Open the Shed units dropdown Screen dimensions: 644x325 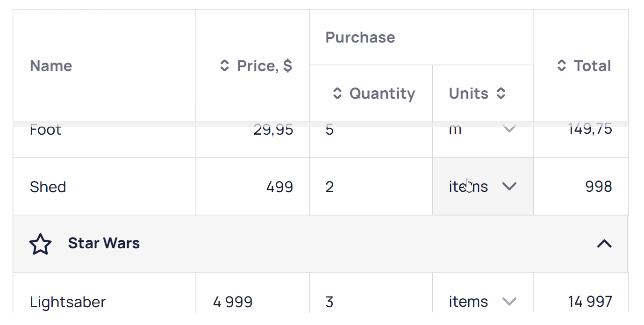click(509, 187)
